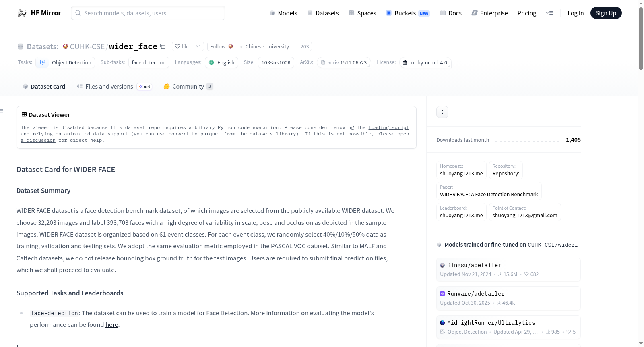This screenshot has height=347, width=644.
Task: Click the 10K<n<100K size tag
Action: tap(276, 62)
